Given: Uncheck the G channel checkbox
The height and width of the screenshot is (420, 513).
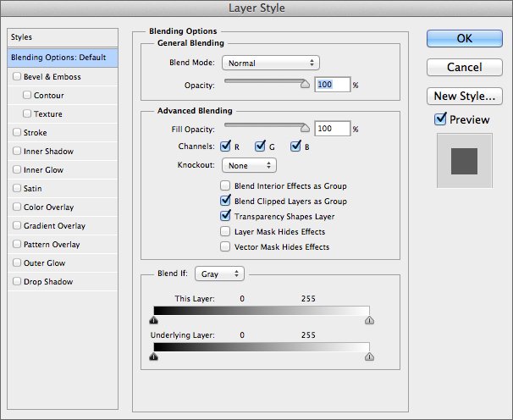Looking at the screenshot, I should 260,146.
